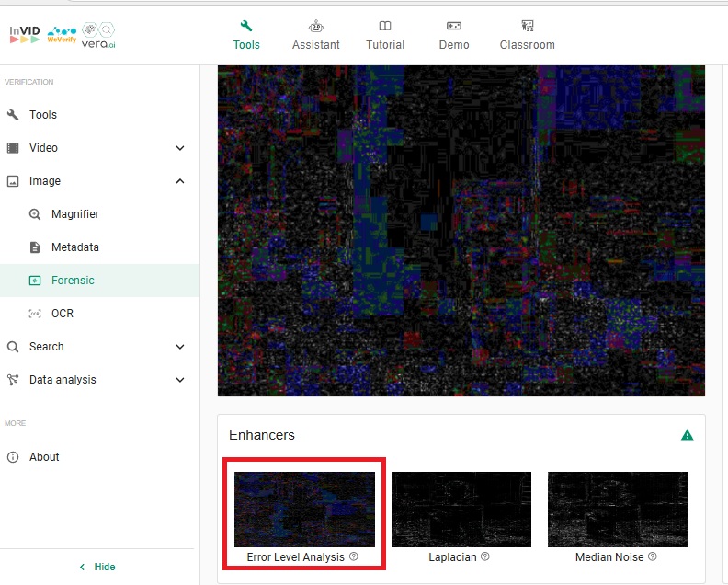Click the InVID logo in the header
Image resolution: width=728 pixels, height=585 pixels.
click(x=25, y=35)
